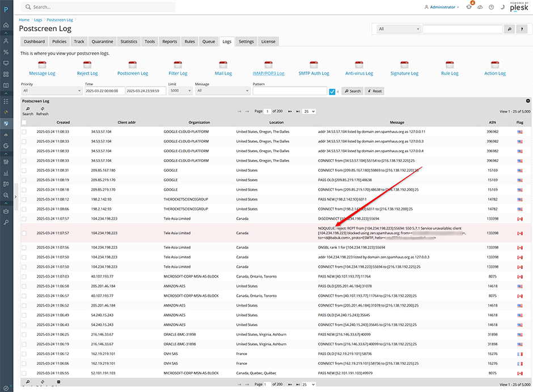Open the user icon in the sidebar
Screen dimensions: 533x392
pos(6,41)
